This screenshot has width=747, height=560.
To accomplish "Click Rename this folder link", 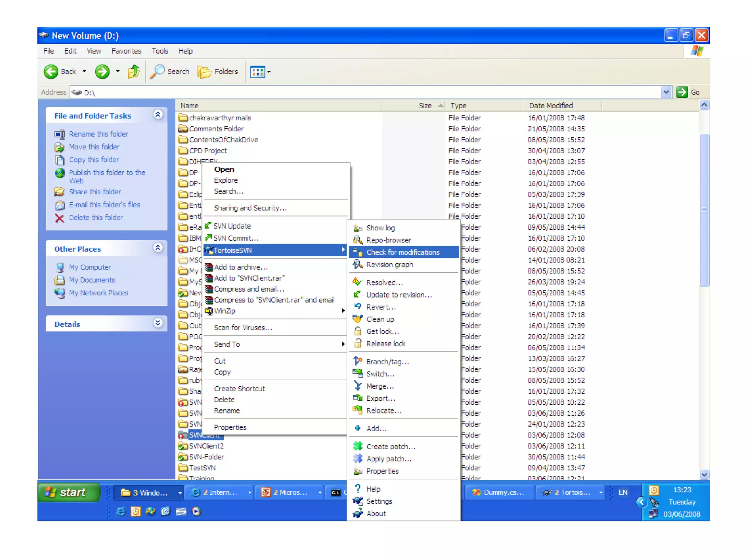I will pyautogui.click(x=98, y=134).
